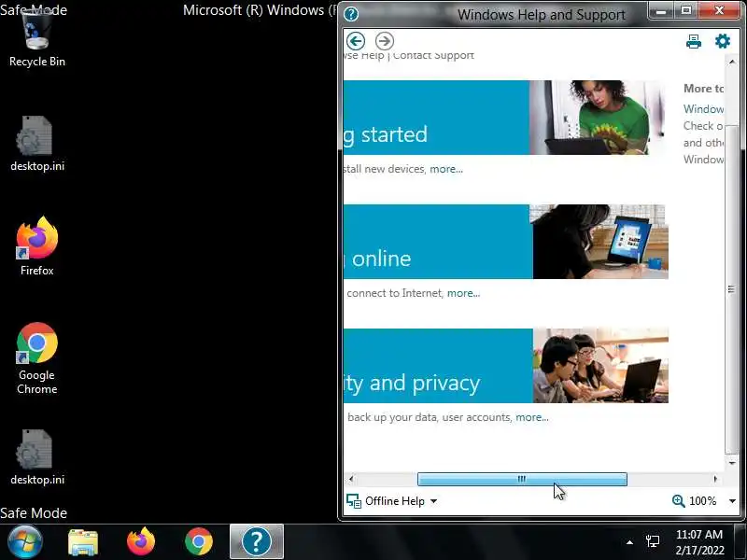This screenshot has width=747, height=560.
Task: Click the forward navigation arrow in Help
Action: (385, 41)
